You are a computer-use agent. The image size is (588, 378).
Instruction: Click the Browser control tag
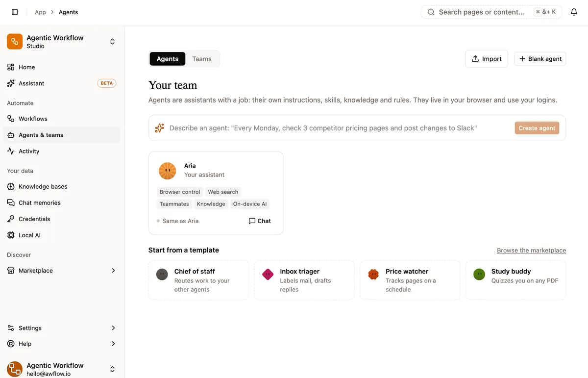180,192
